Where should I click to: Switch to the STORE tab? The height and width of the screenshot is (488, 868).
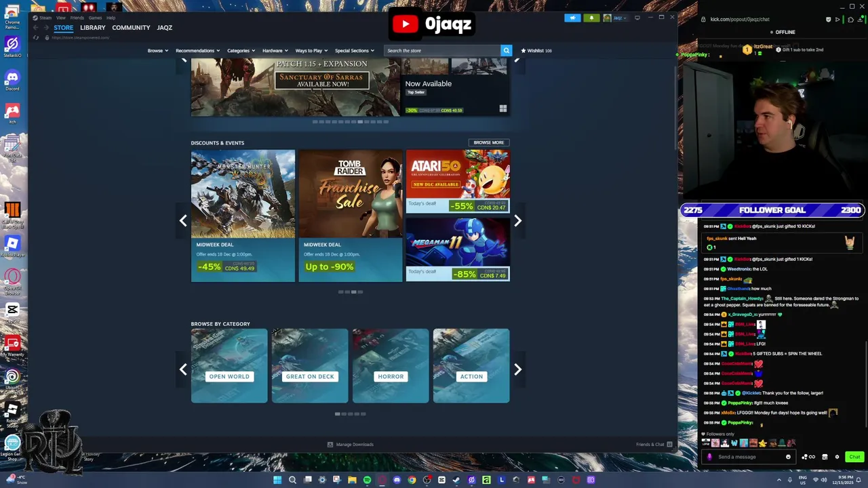[64, 28]
